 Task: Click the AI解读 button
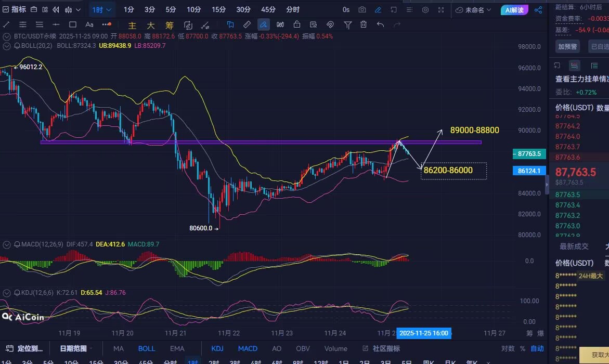coord(514,10)
